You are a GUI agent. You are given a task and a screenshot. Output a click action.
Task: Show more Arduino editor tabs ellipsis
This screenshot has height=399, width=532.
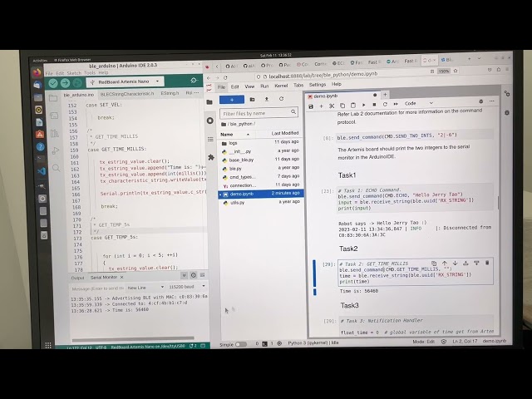pos(196,92)
